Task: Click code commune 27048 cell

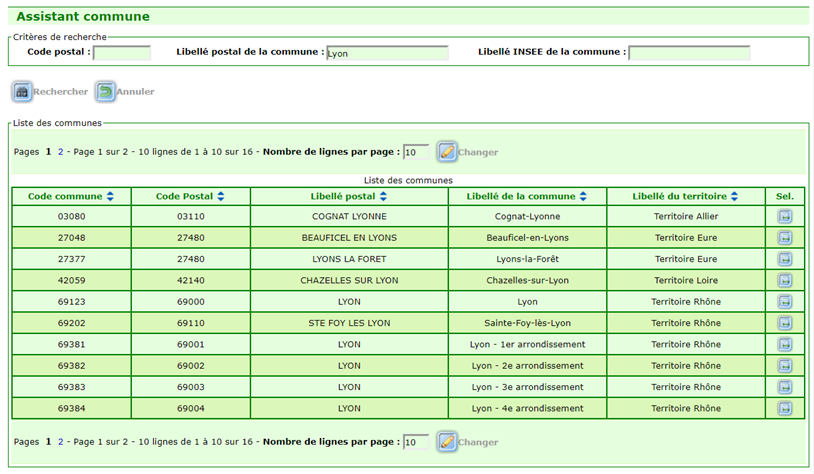Action: point(72,238)
